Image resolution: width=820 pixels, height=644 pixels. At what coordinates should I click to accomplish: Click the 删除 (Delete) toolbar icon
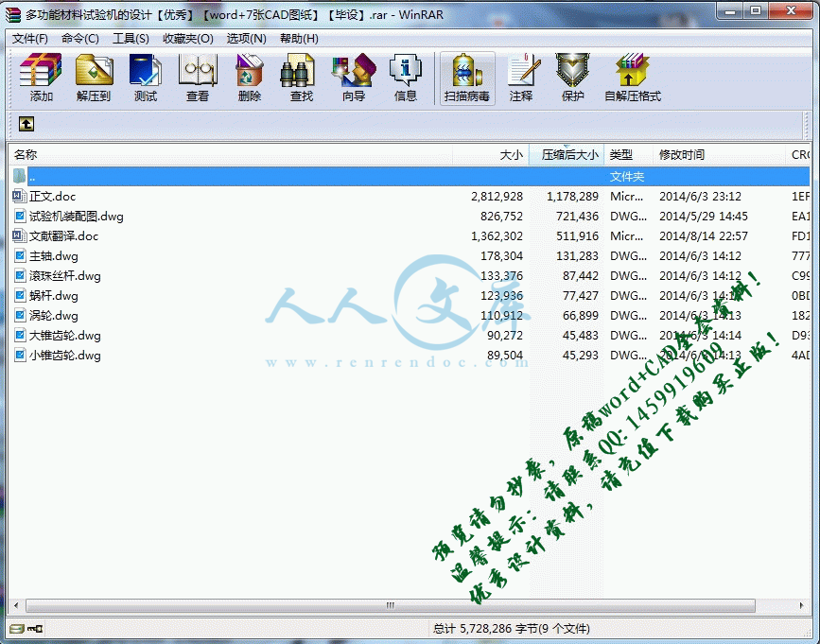(x=250, y=78)
